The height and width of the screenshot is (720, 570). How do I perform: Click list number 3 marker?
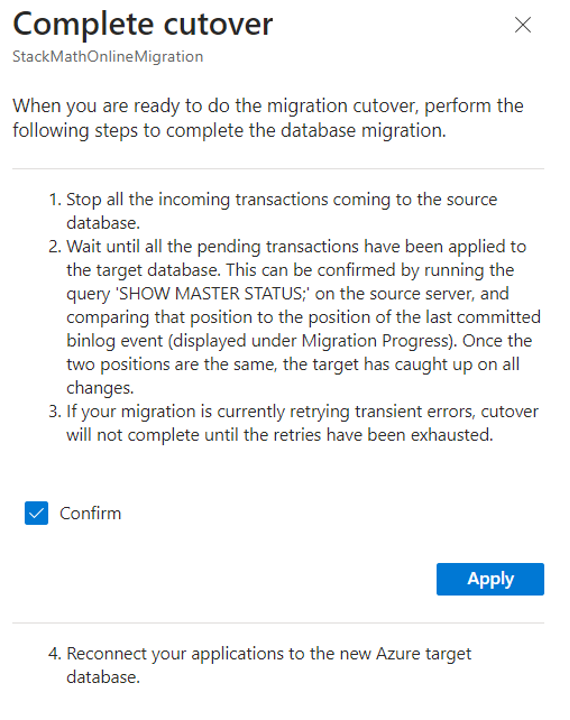[x=55, y=411]
